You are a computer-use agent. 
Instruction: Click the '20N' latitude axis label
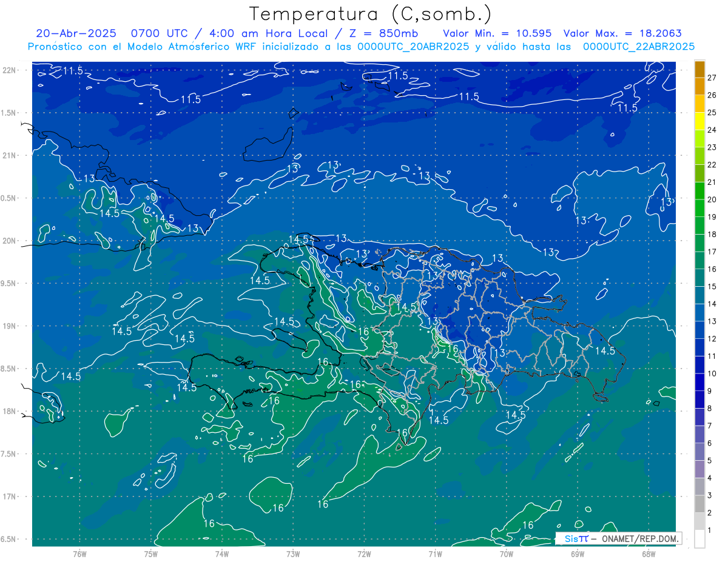coord(10,241)
